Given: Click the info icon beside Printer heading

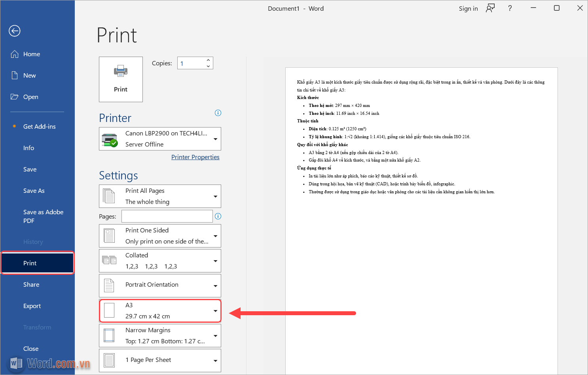Looking at the screenshot, I should click(x=218, y=113).
